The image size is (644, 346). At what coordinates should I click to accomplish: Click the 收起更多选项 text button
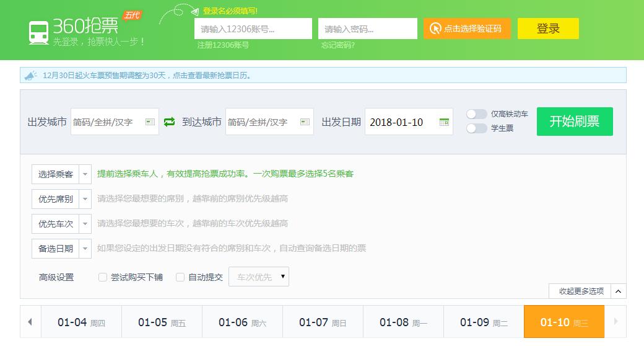(581, 291)
